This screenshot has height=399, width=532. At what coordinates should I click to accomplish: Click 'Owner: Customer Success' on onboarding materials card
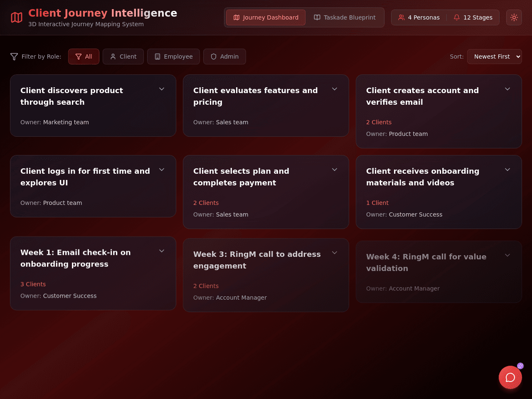[x=404, y=214]
